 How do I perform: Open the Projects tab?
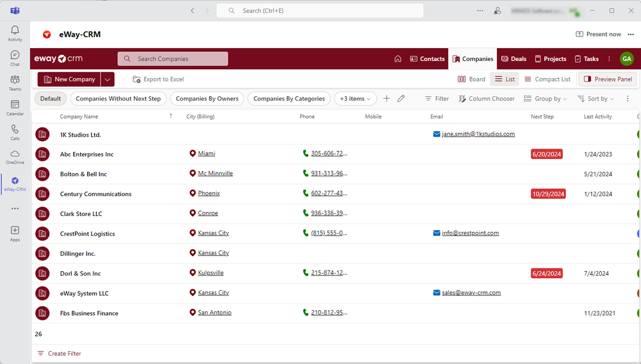pos(550,59)
